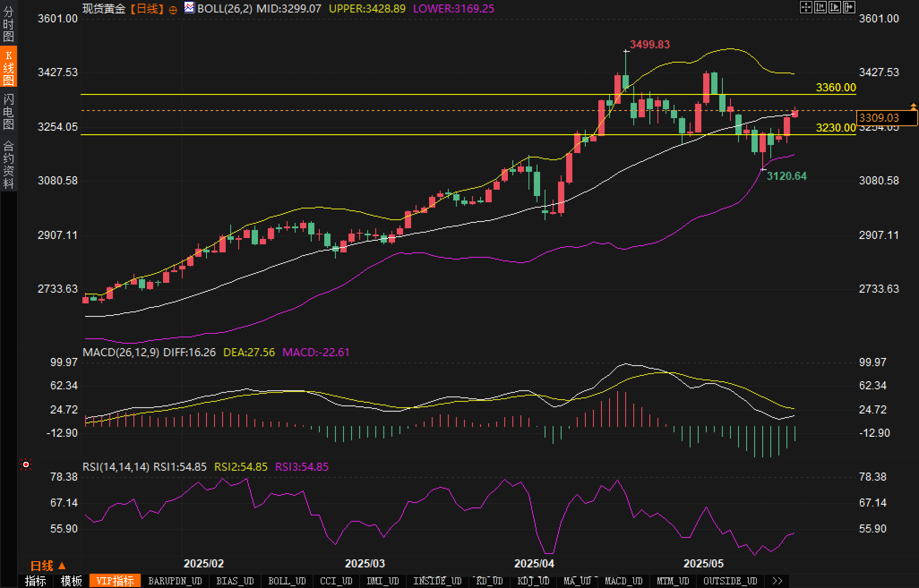Screen dimensions: 919x588
Task: Select the VIP指标 tab
Action: coord(115,581)
